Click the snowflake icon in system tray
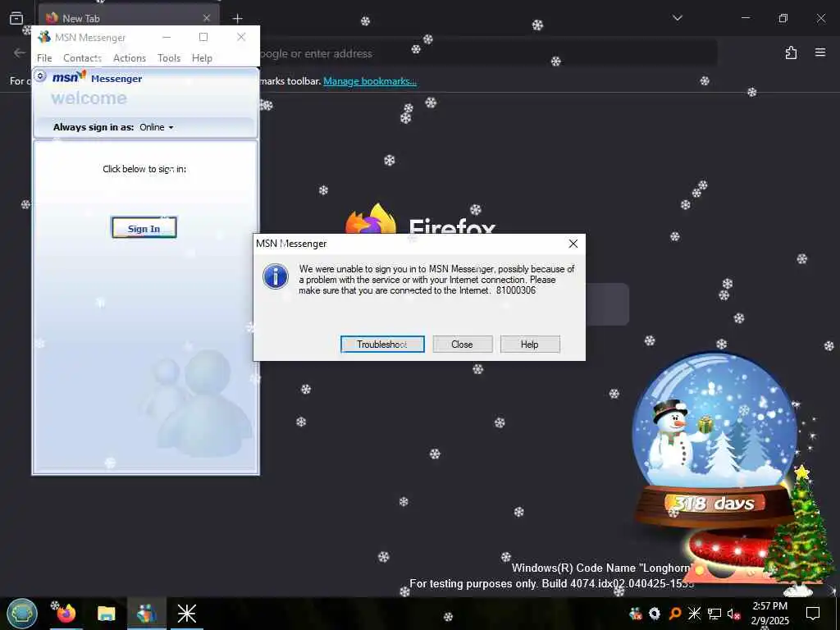Image resolution: width=840 pixels, height=630 pixels. tap(694, 614)
